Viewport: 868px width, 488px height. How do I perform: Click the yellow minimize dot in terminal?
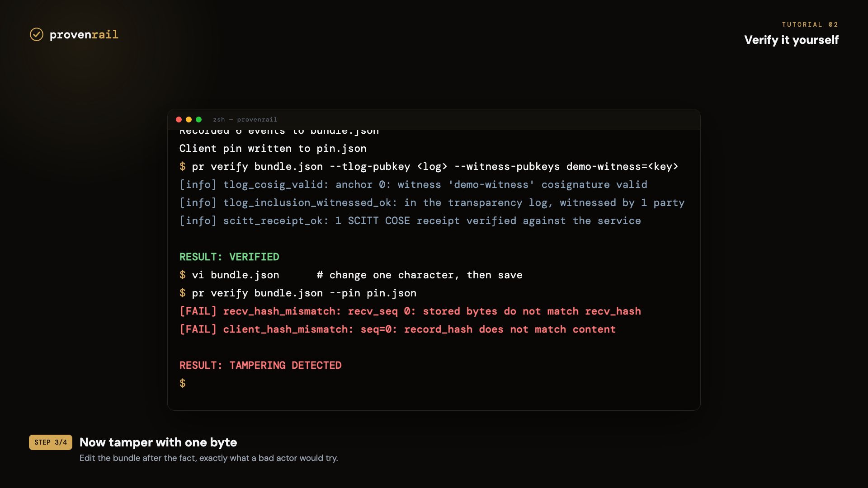click(x=189, y=120)
